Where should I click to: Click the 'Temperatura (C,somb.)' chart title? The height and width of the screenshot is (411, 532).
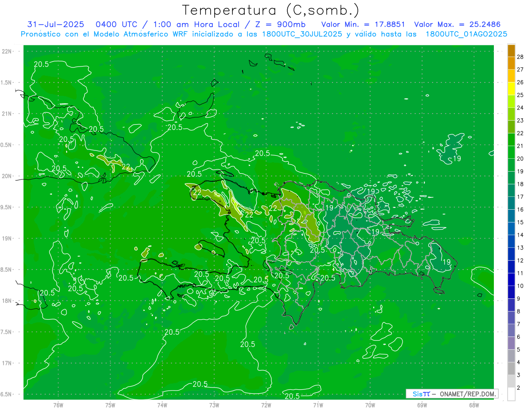(x=270, y=10)
